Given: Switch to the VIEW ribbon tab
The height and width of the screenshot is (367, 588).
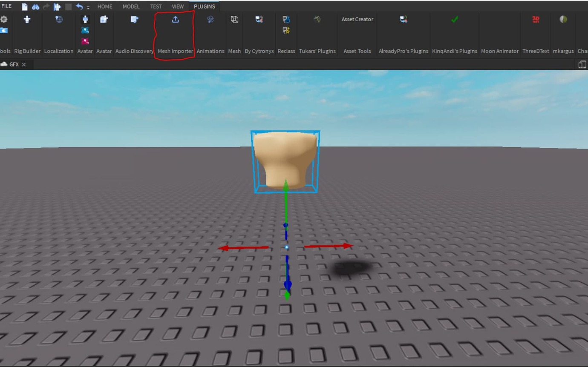Looking at the screenshot, I should [178, 6].
